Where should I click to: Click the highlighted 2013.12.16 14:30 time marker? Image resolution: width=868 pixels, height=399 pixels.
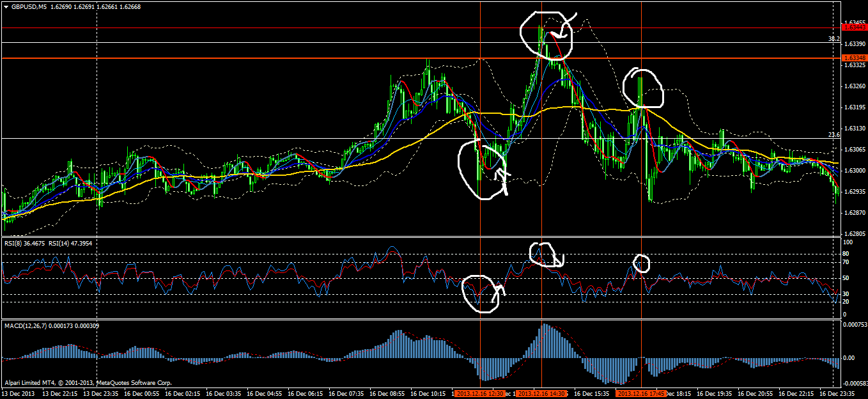coord(542,393)
